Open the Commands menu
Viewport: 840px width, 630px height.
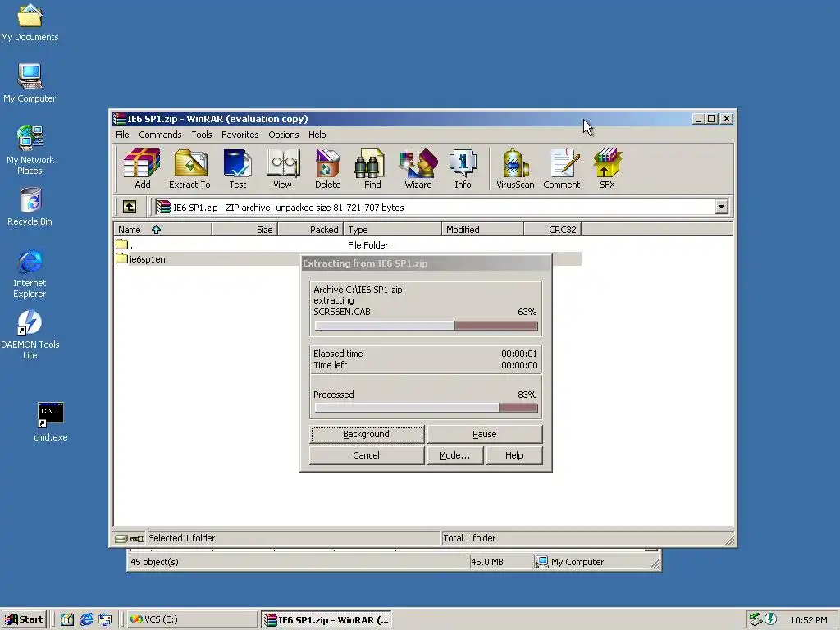160,135
